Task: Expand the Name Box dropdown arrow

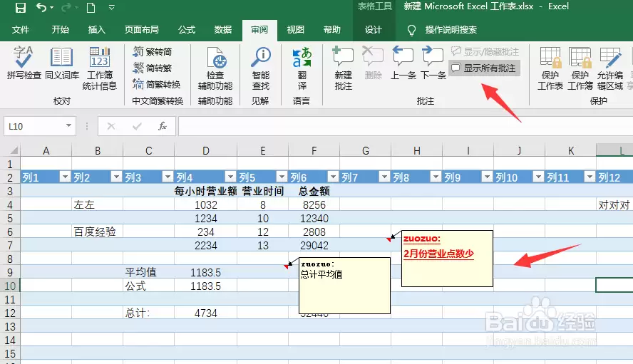Action: point(69,126)
